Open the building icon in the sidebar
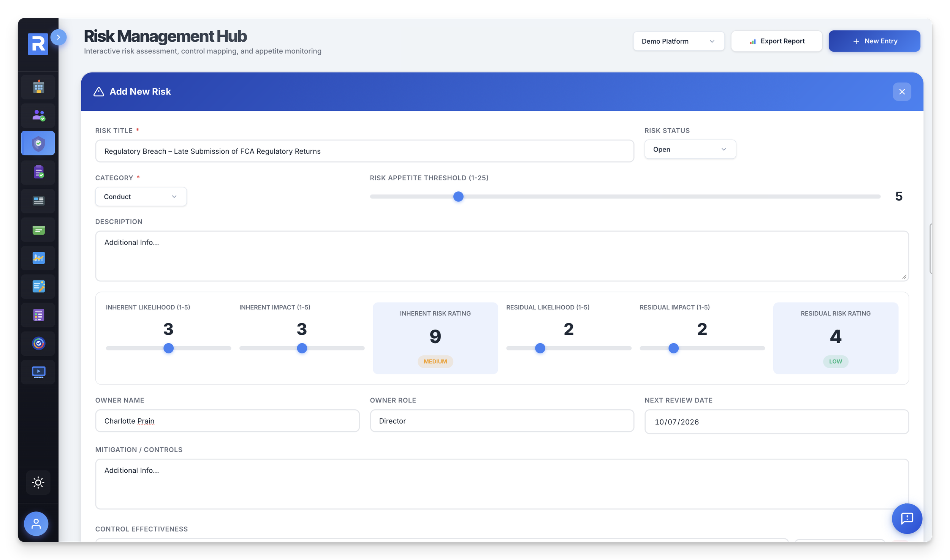Screen dimensions: 950x560 pos(38,87)
